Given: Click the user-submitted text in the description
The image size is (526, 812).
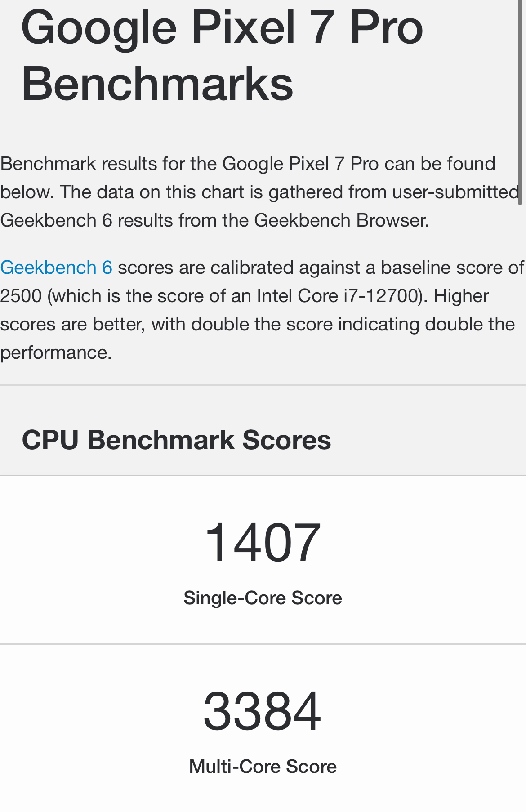Looking at the screenshot, I should pos(456,192).
